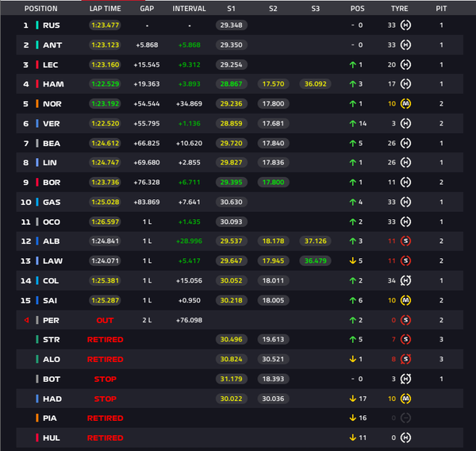Image resolution: width=476 pixels, height=451 pixels.
Task: Click Norris's yellow medium tyre icon
Action: [405, 104]
